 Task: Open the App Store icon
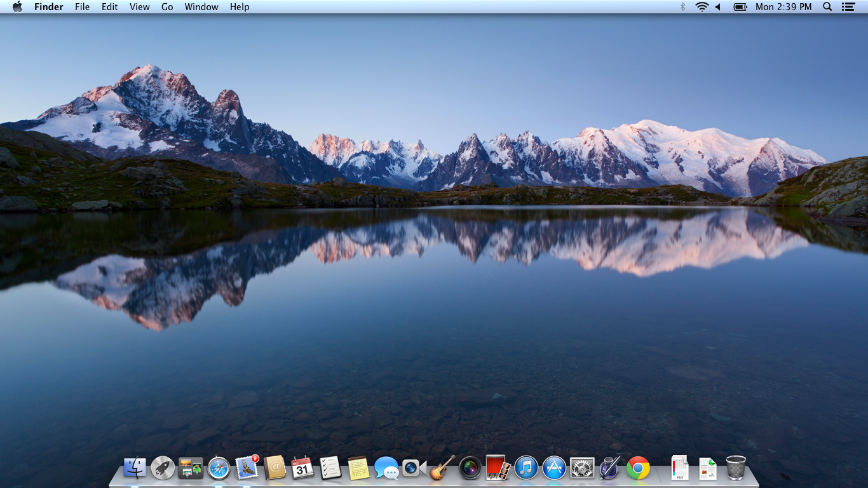(x=554, y=468)
